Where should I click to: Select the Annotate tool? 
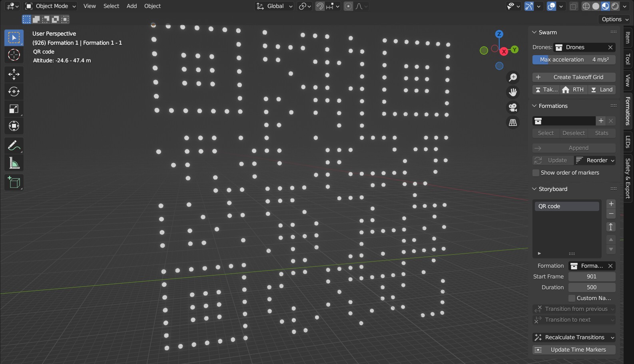[x=14, y=146]
